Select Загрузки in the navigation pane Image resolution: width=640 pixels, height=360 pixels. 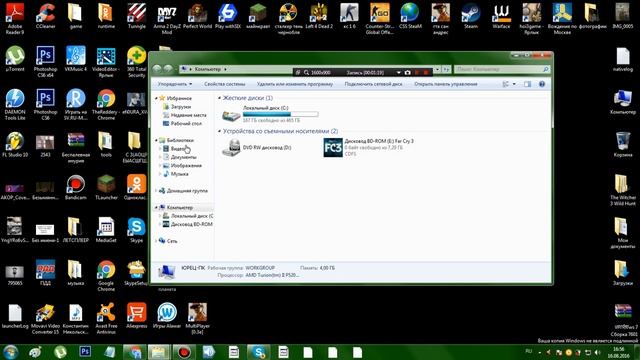pos(177,107)
